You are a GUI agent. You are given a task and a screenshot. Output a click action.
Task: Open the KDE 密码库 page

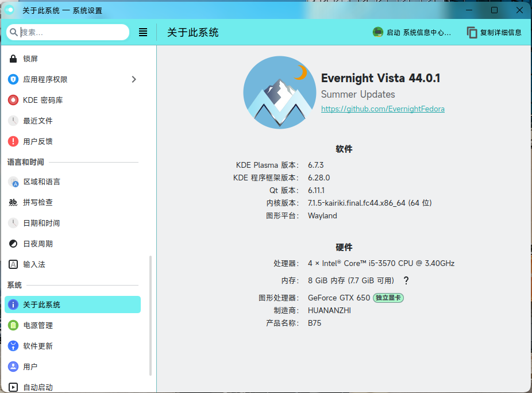72,100
